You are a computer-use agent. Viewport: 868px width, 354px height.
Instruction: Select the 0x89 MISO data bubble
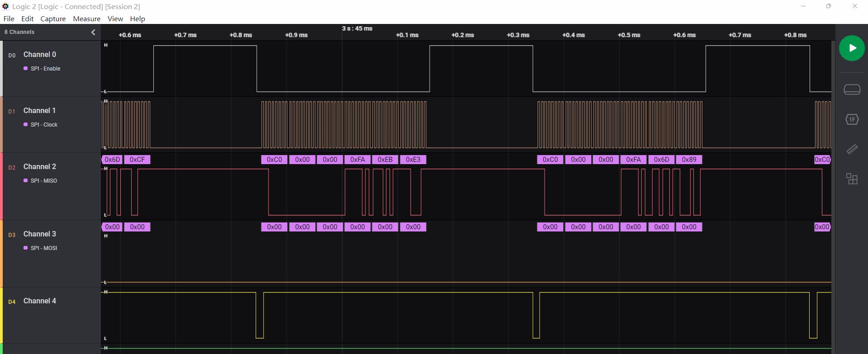(x=689, y=160)
